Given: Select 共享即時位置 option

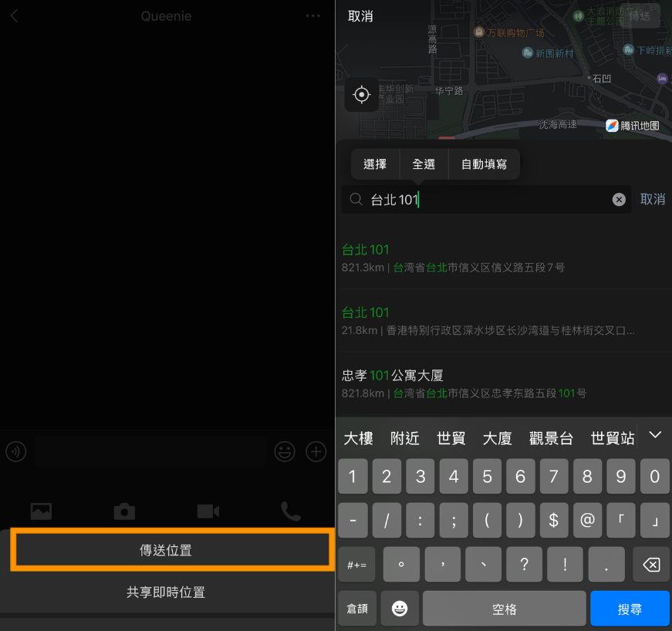Looking at the screenshot, I should [166, 592].
